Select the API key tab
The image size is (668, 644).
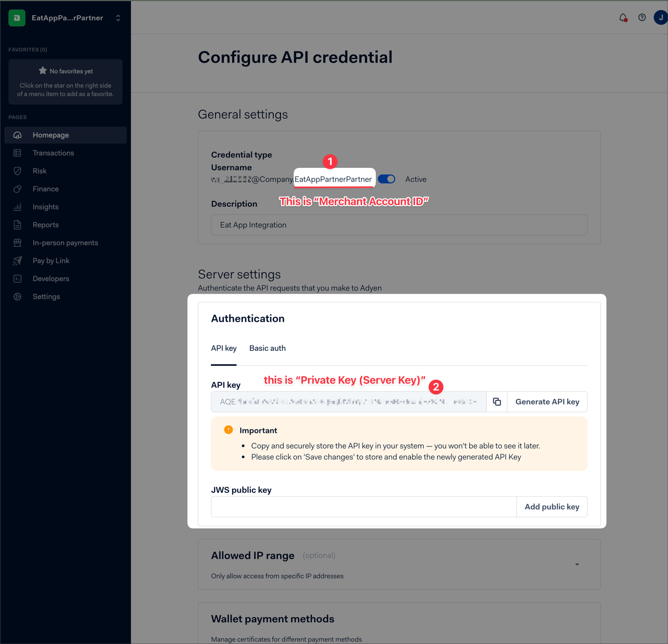223,348
